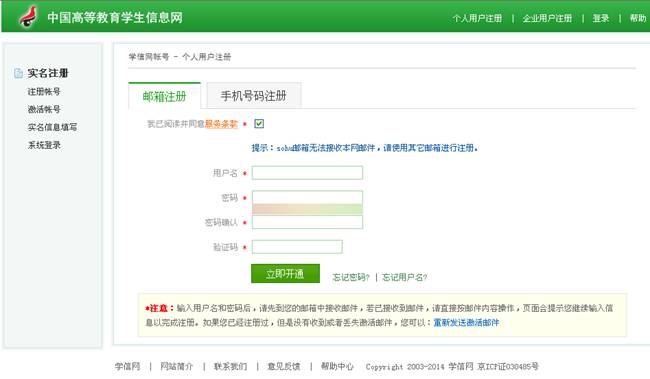This screenshot has width=650, height=379.
Task: Switch to the 手机号码注册 tab
Action: pyautogui.click(x=254, y=96)
